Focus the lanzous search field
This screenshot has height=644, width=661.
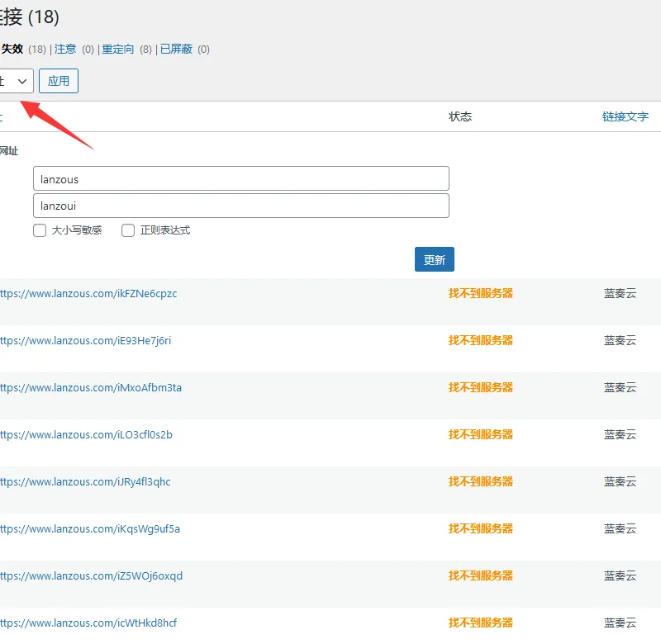241,178
